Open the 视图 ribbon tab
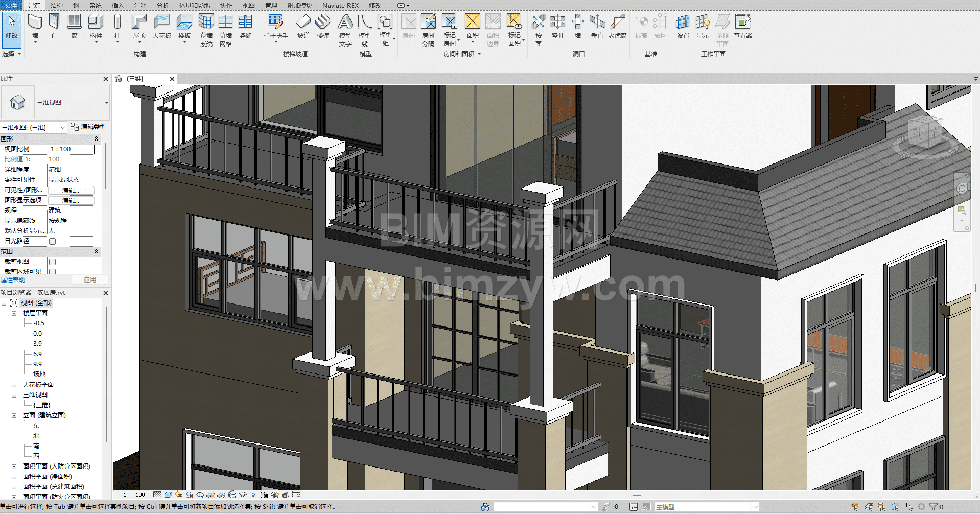980x514 pixels. tap(249, 5)
